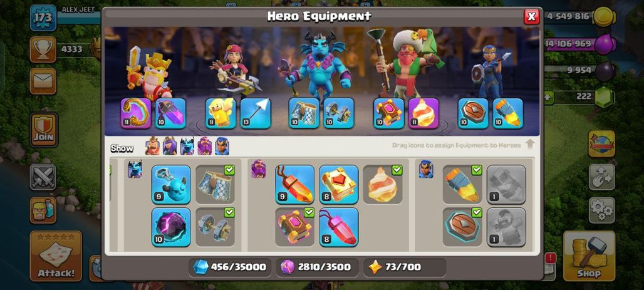Open the settings gears icon
644x290 pixels.
point(601,210)
